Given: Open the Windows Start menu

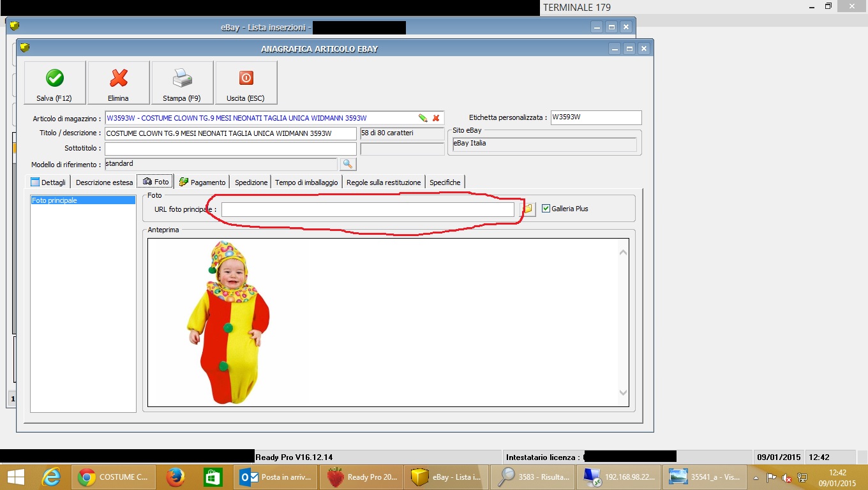Looking at the screenshot, I should coord(16,477).
